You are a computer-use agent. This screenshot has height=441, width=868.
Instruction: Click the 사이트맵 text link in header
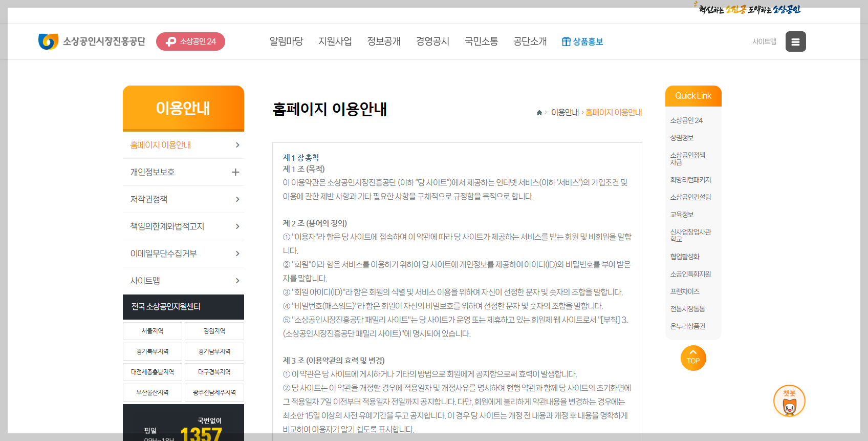point(764,41)
